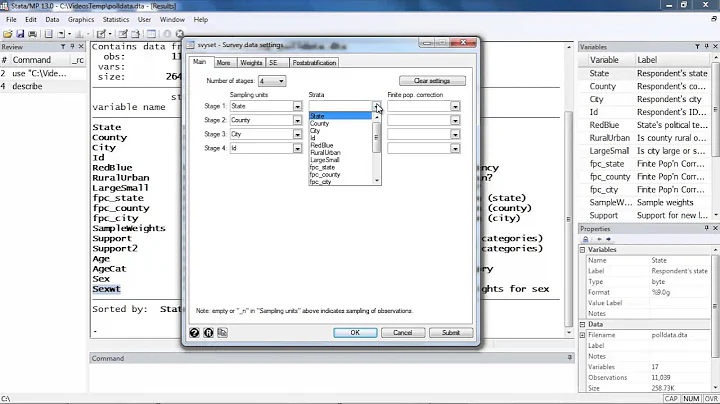Click the Viewer toolbar icon

point(61,34)
